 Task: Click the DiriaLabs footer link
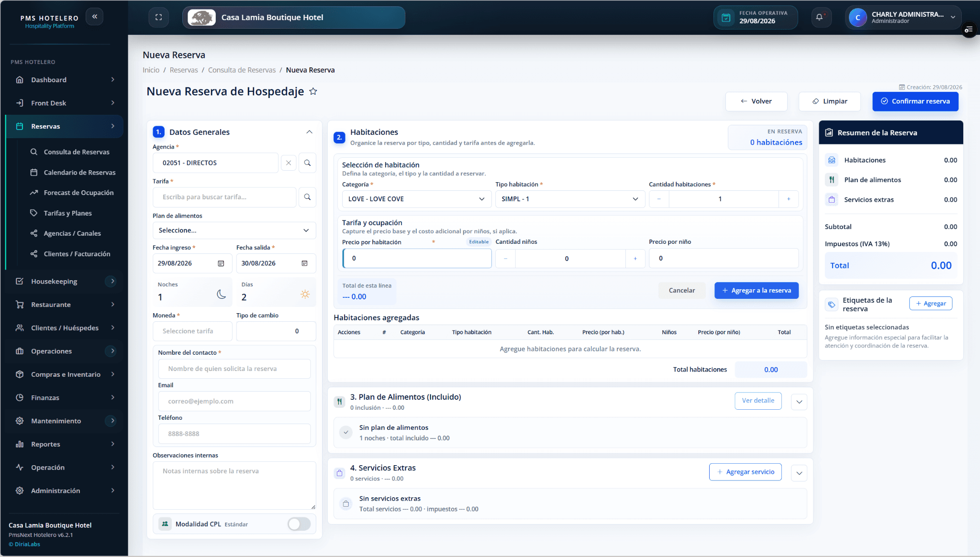(x=24, y=544)
